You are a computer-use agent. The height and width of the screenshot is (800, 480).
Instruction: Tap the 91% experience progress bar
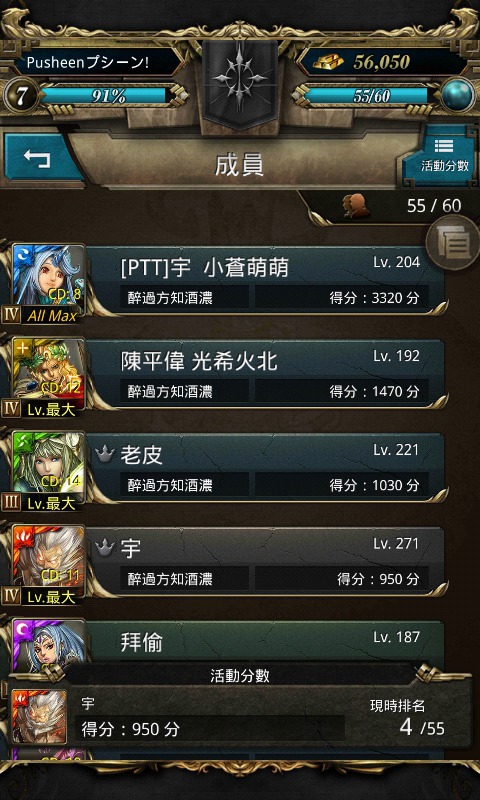pos(109,95)
